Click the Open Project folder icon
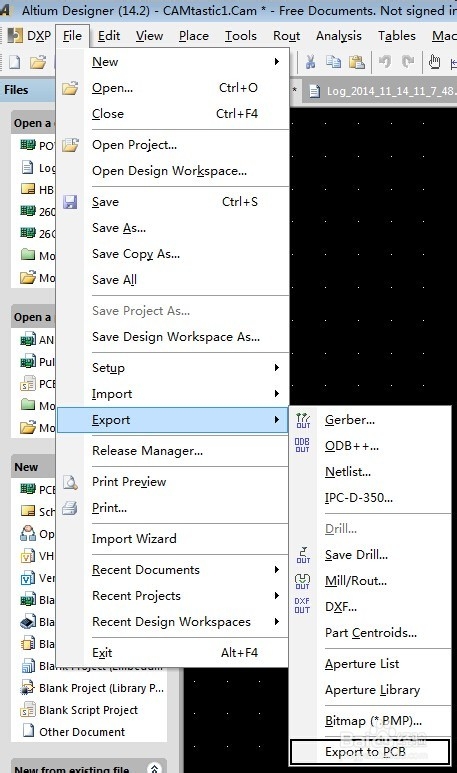The width and height of the screenshot is (457, 773). [70, 145]
